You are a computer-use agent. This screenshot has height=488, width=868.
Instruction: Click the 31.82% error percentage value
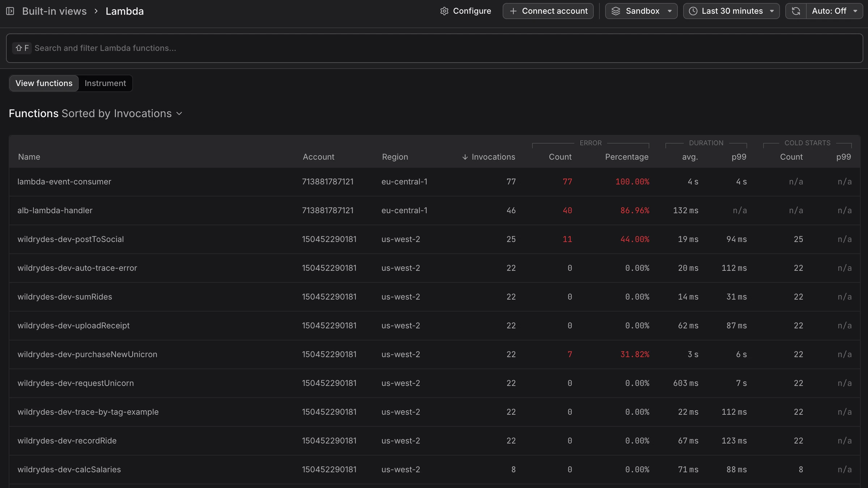[x=635, y=355]
